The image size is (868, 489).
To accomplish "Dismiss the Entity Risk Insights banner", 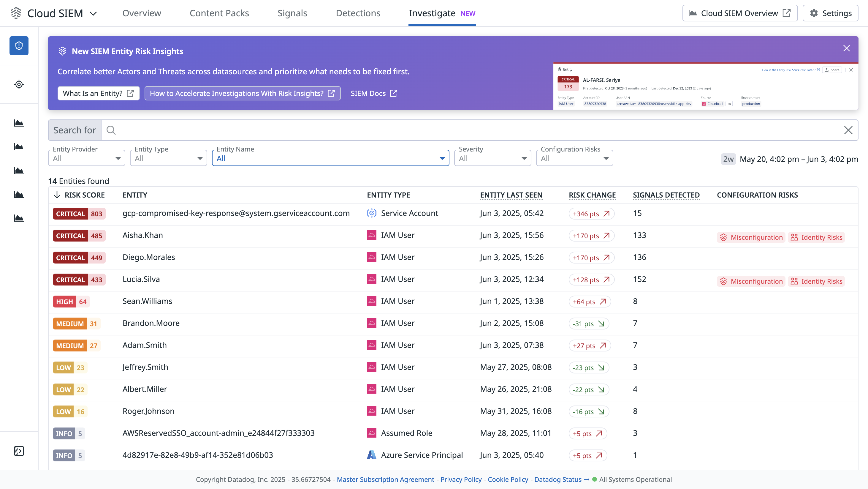I will 846,48.
